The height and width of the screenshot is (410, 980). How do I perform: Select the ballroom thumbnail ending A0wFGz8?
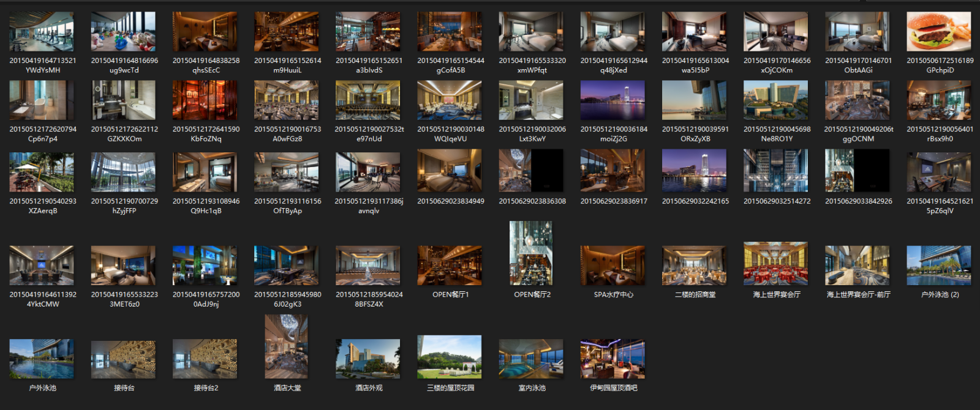286,100
